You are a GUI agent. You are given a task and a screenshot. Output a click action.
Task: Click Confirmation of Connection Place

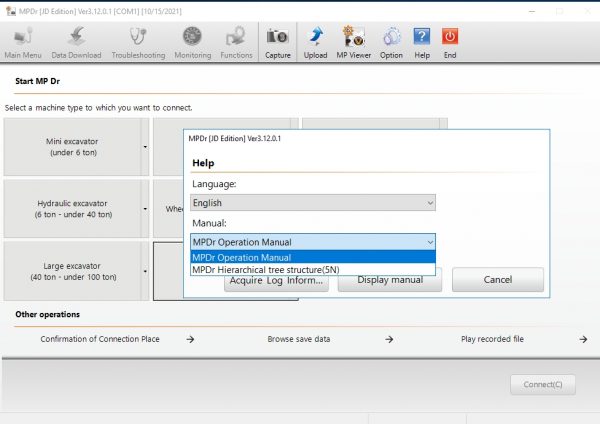[x=100, y=339]
